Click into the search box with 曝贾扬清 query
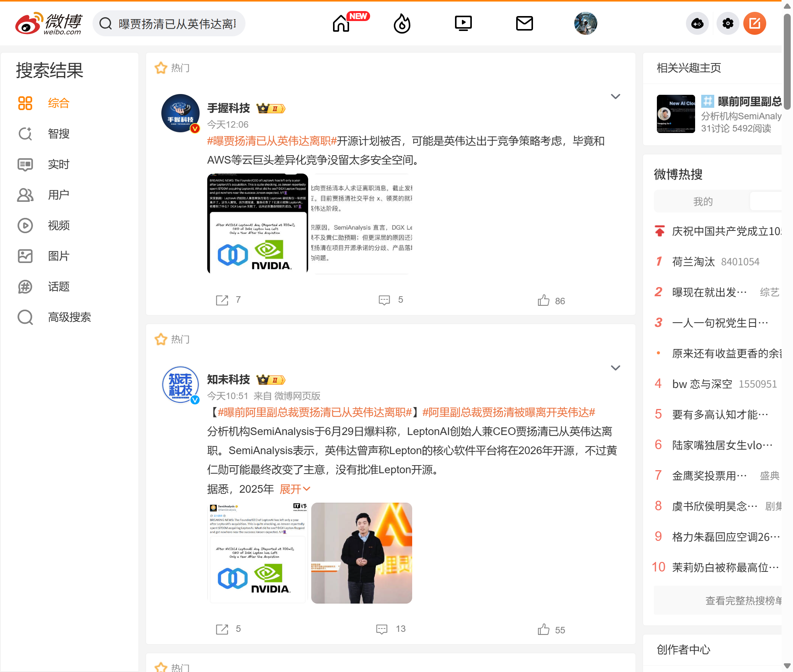This screenshot has width=793, height=672. (177, 24)
